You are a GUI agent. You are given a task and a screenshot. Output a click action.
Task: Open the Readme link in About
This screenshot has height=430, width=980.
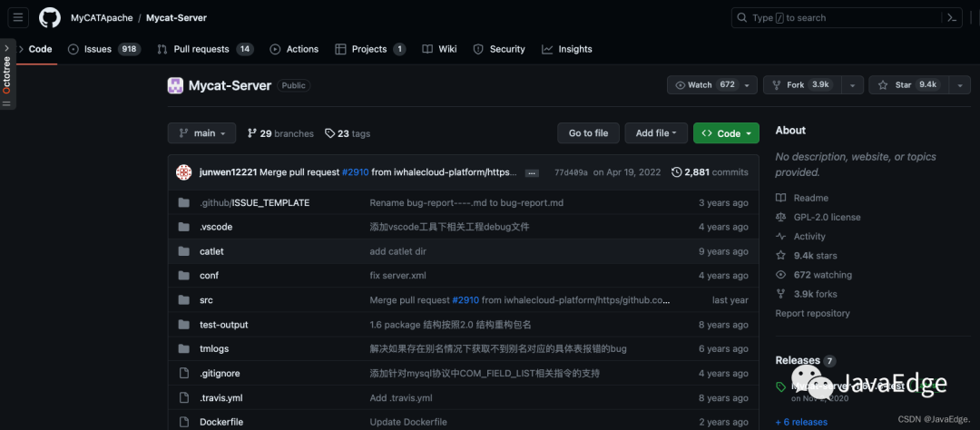pos(802,198)
